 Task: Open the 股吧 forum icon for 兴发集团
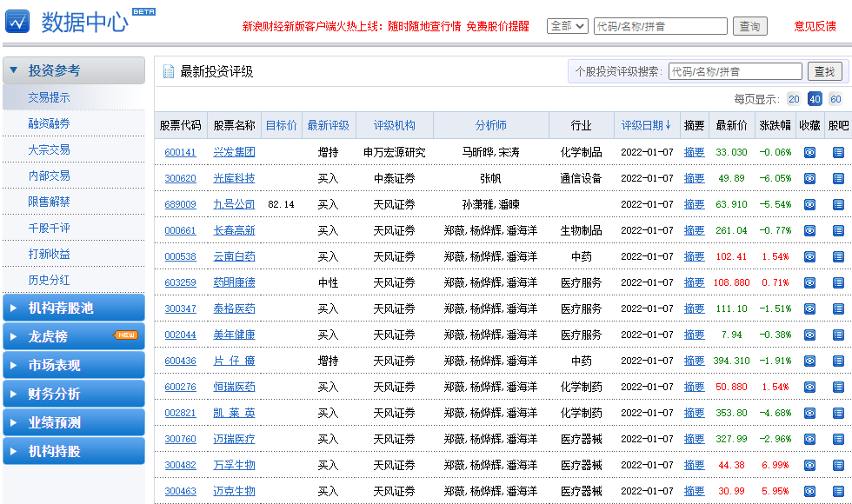tap(838, 153)
